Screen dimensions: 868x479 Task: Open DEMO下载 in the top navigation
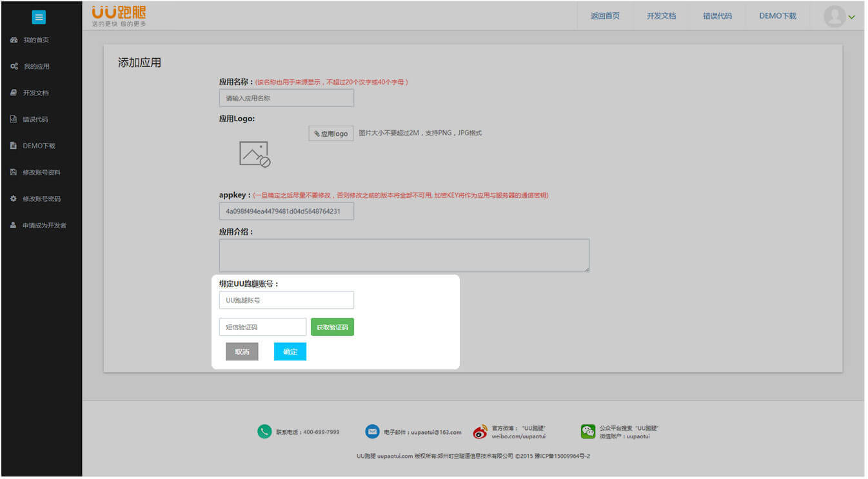778,16
